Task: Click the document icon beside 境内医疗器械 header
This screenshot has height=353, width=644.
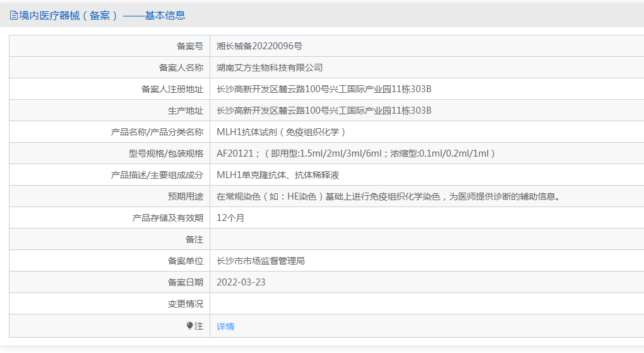Action: [x=13, y=16]
